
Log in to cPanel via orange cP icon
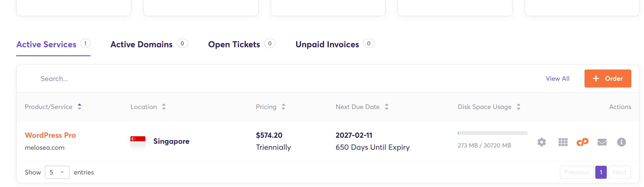pos(582,142)
